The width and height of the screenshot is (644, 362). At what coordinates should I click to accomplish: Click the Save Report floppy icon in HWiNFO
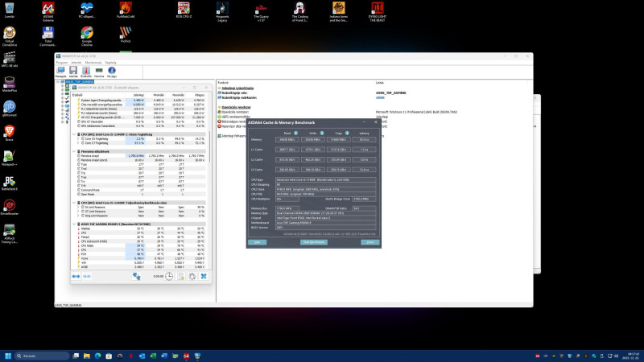tap(73, 71)
